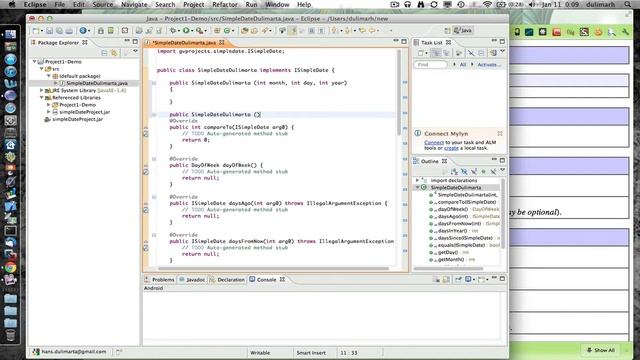Open the Source menu

102,4
